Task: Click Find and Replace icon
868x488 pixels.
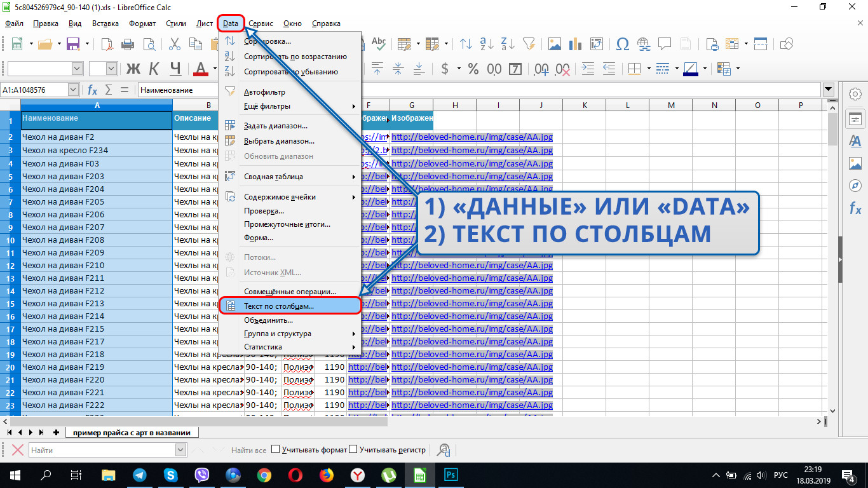Action: tap(444, 450)
